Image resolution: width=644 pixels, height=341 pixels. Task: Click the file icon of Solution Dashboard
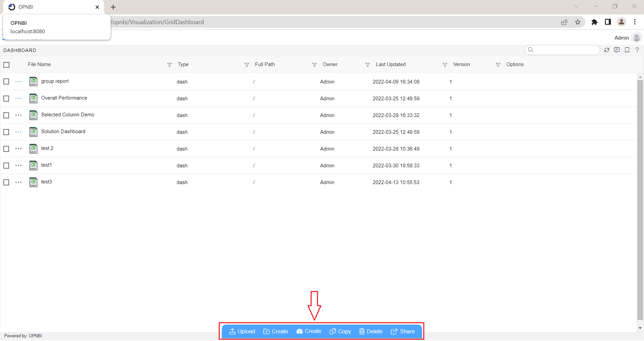click(33, 132)
